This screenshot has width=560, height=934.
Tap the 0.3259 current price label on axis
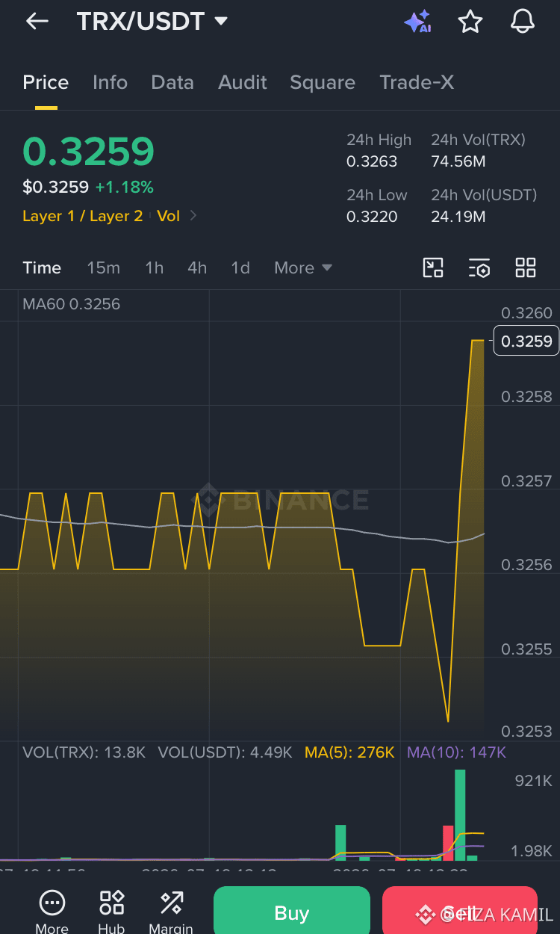tap(526, 341)
